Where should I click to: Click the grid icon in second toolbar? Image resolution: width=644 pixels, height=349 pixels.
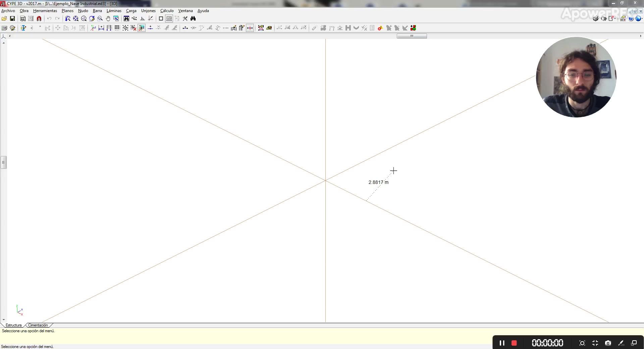pos(117,28)
